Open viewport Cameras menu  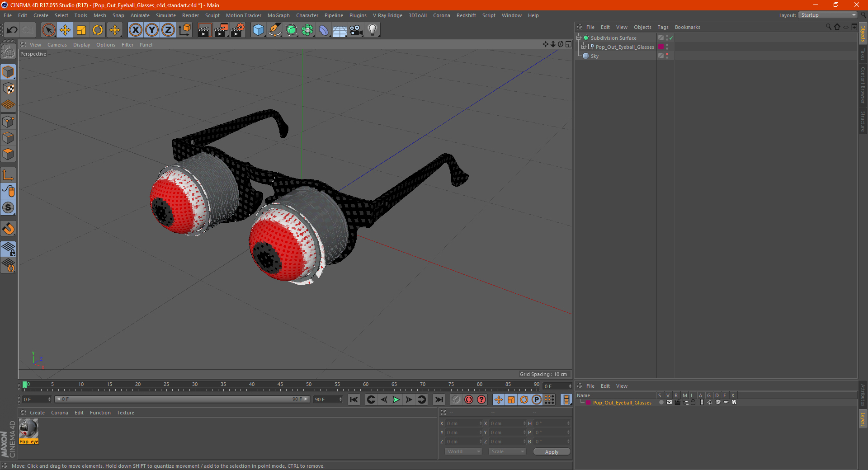(57, 45)
